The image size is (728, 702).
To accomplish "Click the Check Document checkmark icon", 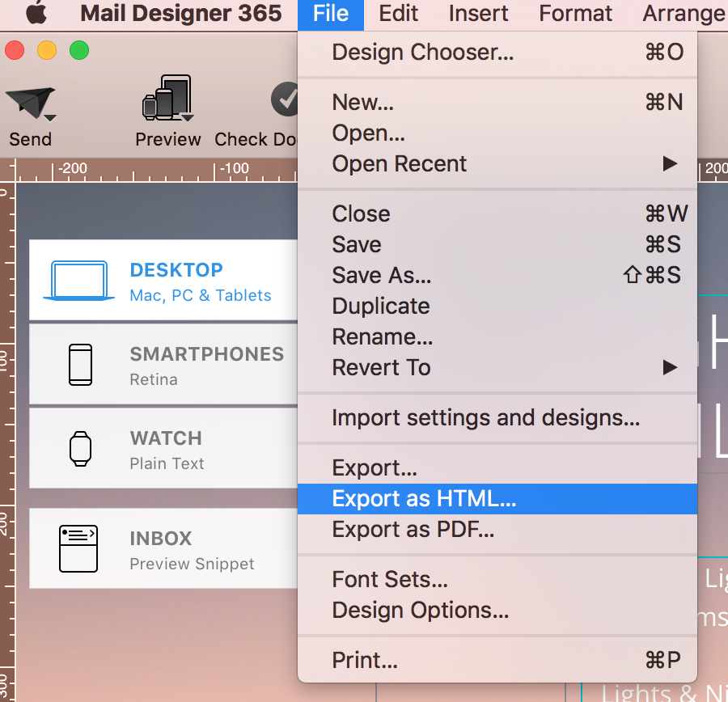I will point(284,99).
